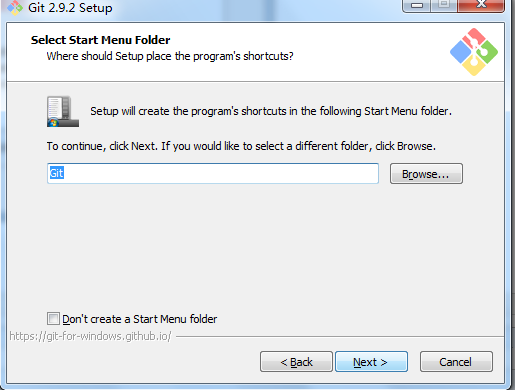Click the "Don't create a Start Menu folder" label
Viewport: 515px width, 390px height.
[x=140, y=319]
